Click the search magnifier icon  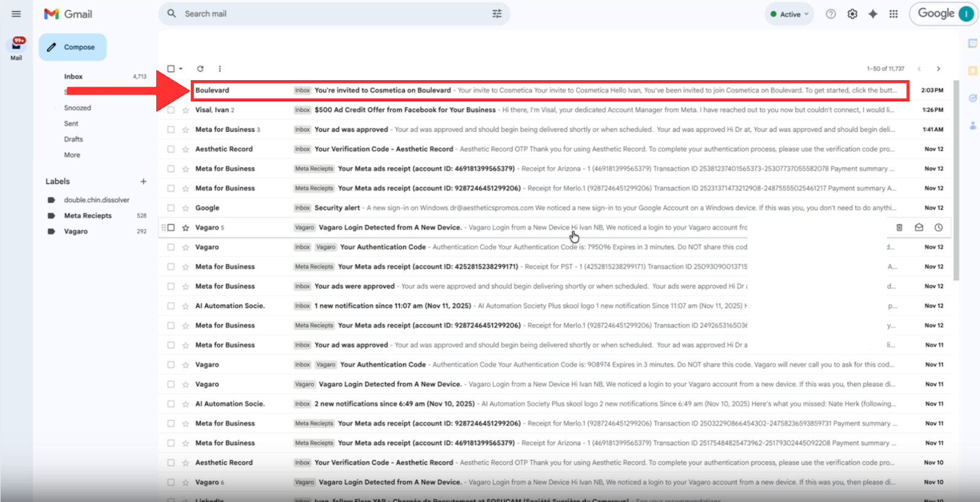[x=171, y=13]
